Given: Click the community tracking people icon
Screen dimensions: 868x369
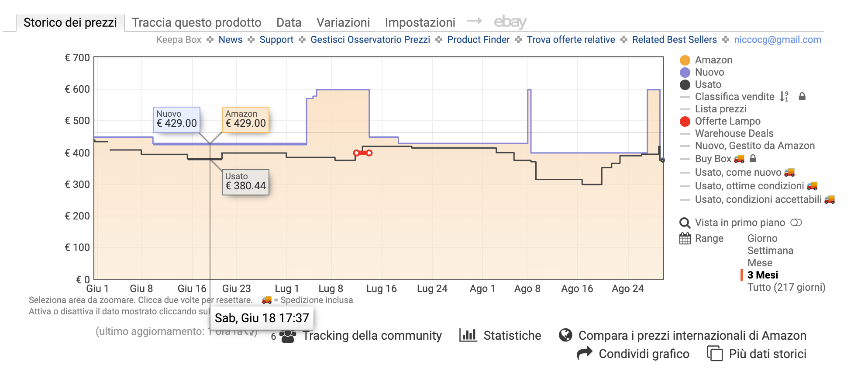Looking at the screenshot, I should coord(287,336).
